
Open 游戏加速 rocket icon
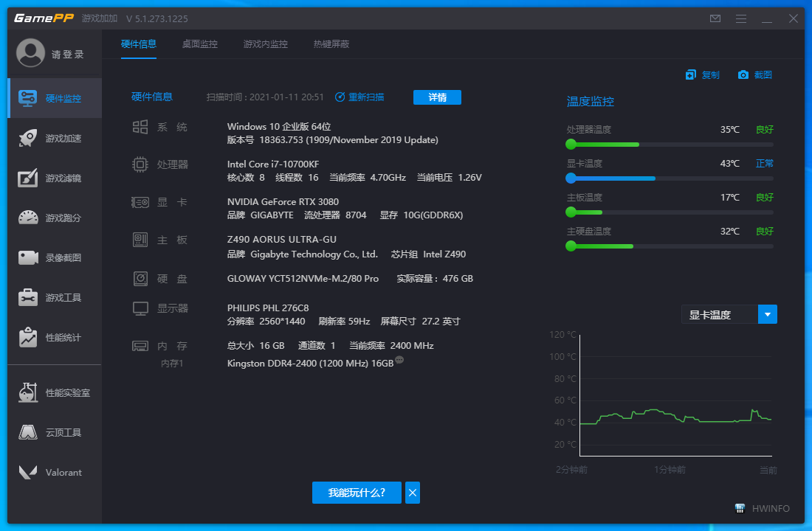[28, 138]
